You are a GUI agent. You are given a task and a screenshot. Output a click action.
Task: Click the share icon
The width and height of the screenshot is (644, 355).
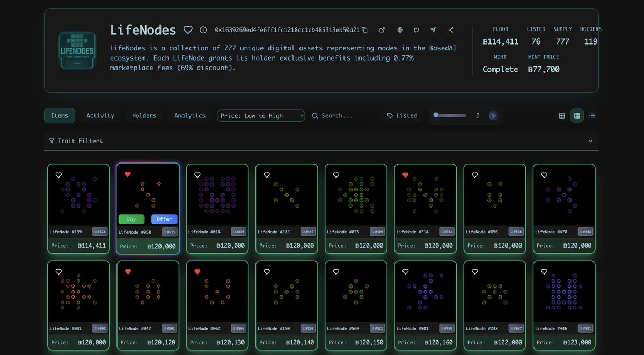pos(451,30)
